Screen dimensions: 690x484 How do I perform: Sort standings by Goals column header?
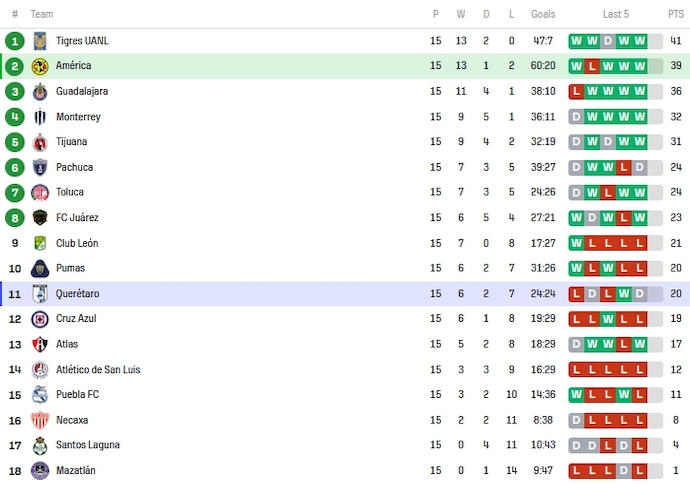[543, 14]
